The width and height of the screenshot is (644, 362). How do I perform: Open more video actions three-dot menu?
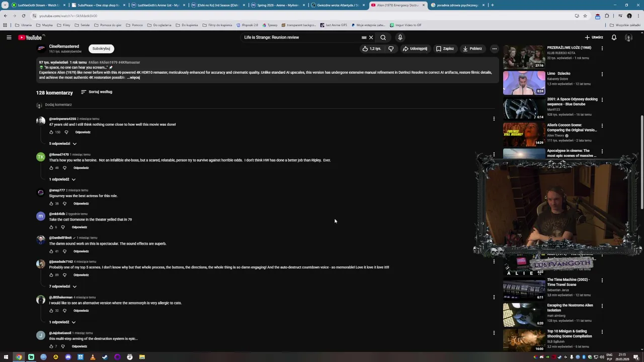pyautogui.click(x=494, y=49)
